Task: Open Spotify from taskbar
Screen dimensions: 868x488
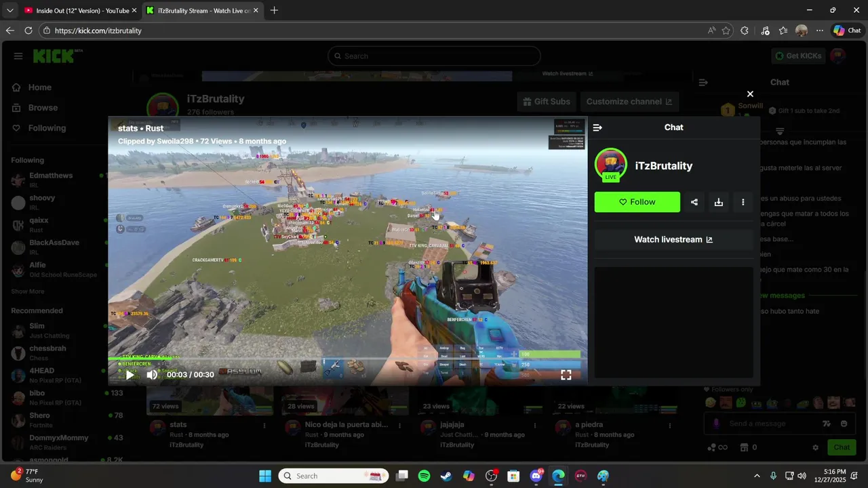Action: [424, 476]
